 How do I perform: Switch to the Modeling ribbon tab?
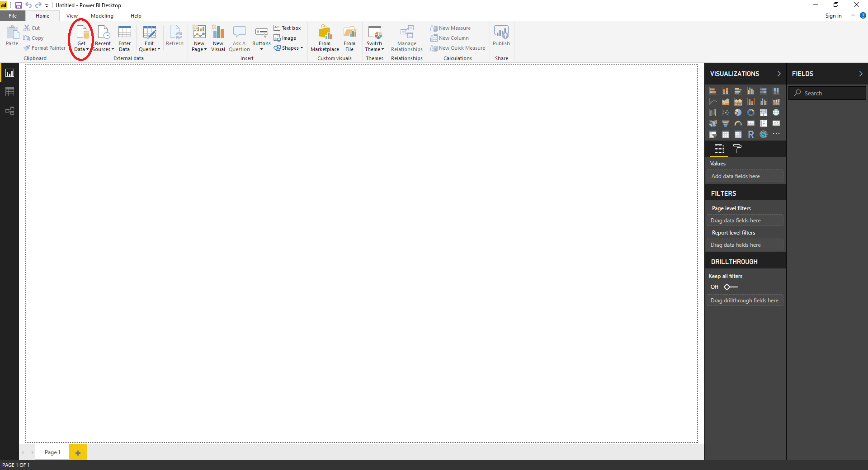point(102,15)
